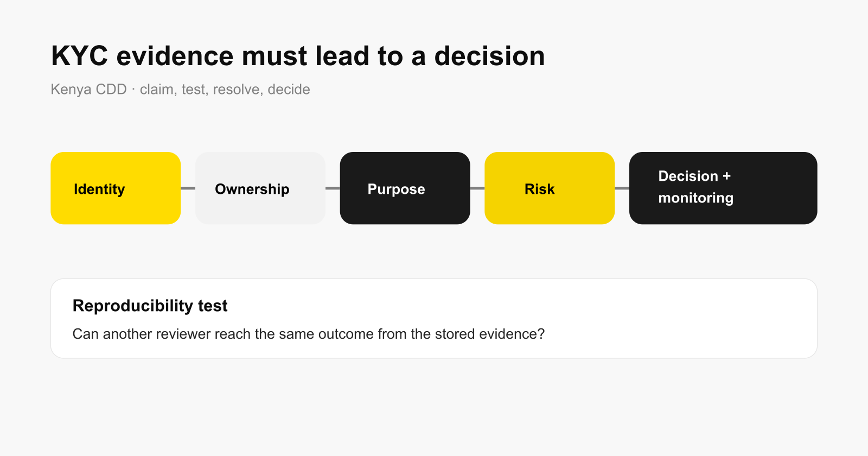
Task: Click connector between Ownership and Purpose
Action: point(333,188)
